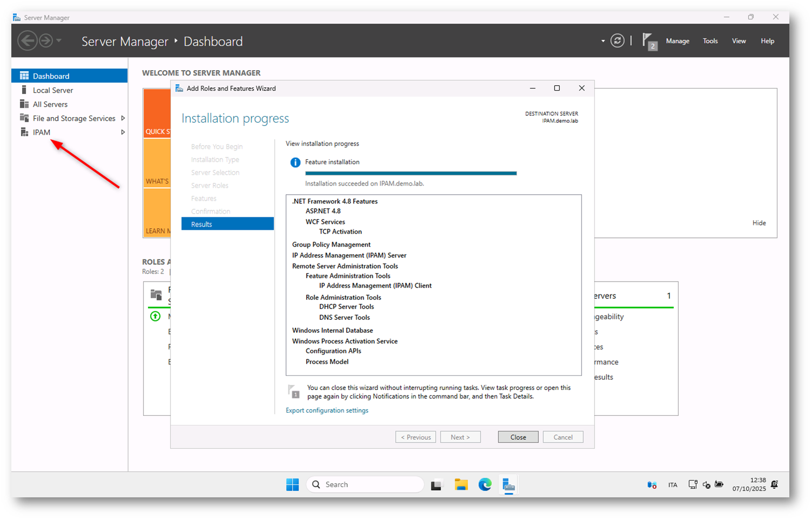The height and width of the screenshot is (520, 812).
Task: Click the Hide link in the welcome panel
Action: tap(759, 223)
